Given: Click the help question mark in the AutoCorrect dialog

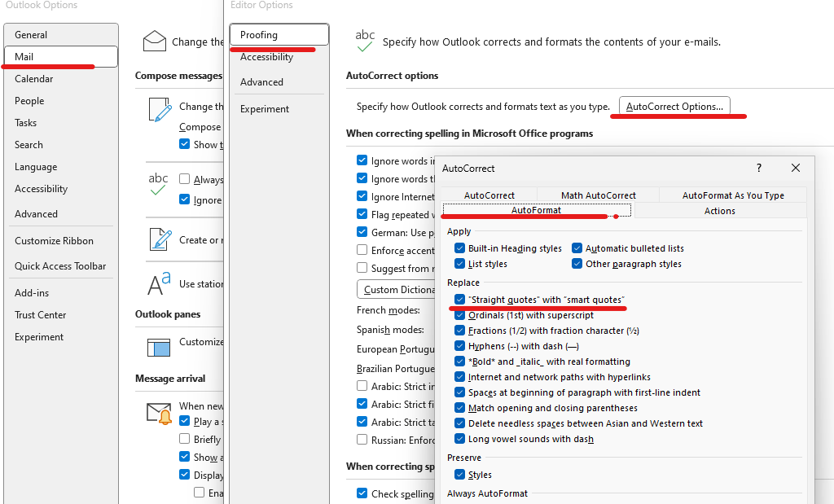Looking at the screenshot, I should click(x=758, y=168).
